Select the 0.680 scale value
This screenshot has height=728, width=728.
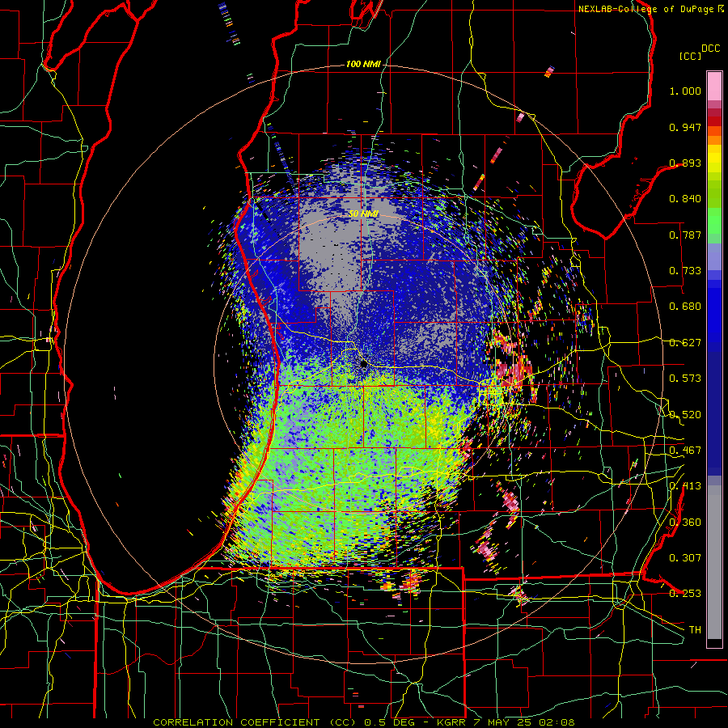(685, 307)
